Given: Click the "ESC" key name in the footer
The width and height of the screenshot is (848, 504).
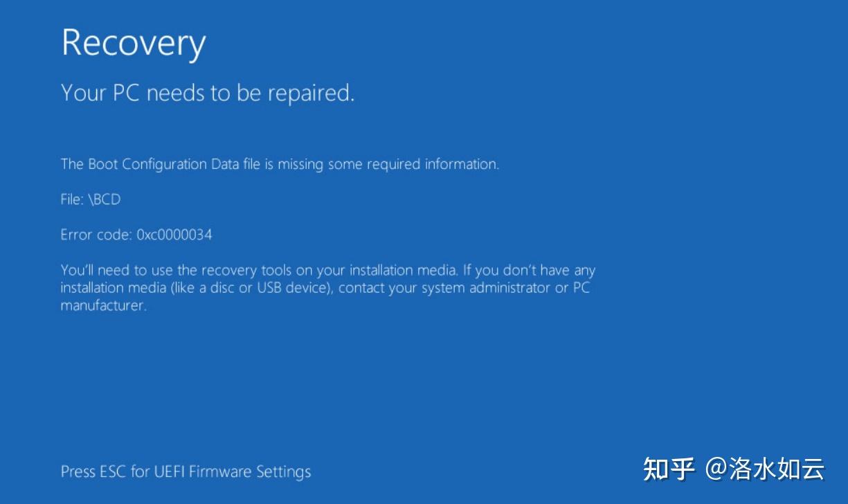Looking at the screenshot, I should click(113, 471).
